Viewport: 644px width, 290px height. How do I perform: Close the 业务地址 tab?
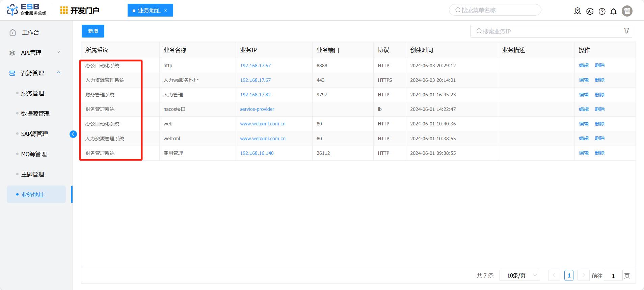click(166, 10)
